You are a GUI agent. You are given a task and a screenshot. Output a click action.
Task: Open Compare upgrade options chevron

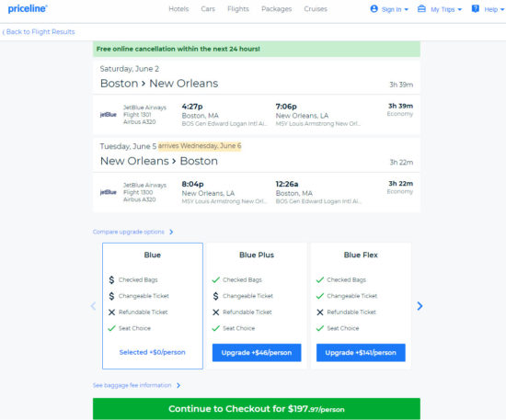tap(171, 233)
